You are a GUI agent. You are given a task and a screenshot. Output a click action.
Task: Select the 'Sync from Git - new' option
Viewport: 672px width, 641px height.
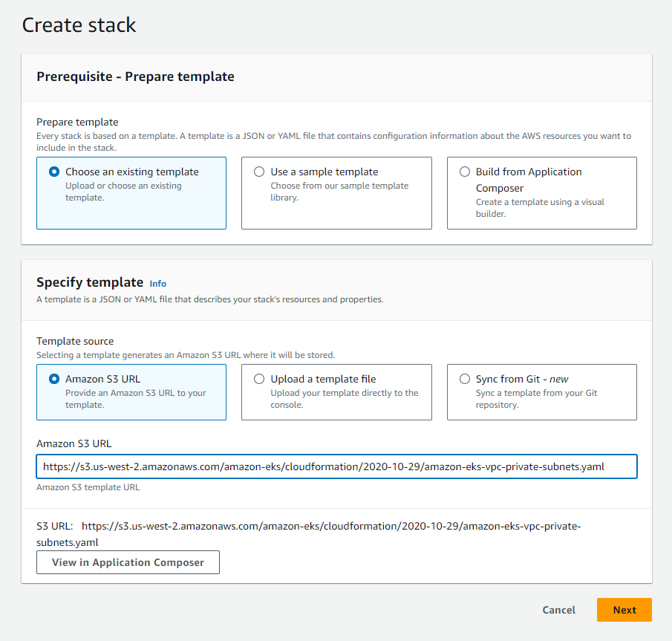point(465,379)
